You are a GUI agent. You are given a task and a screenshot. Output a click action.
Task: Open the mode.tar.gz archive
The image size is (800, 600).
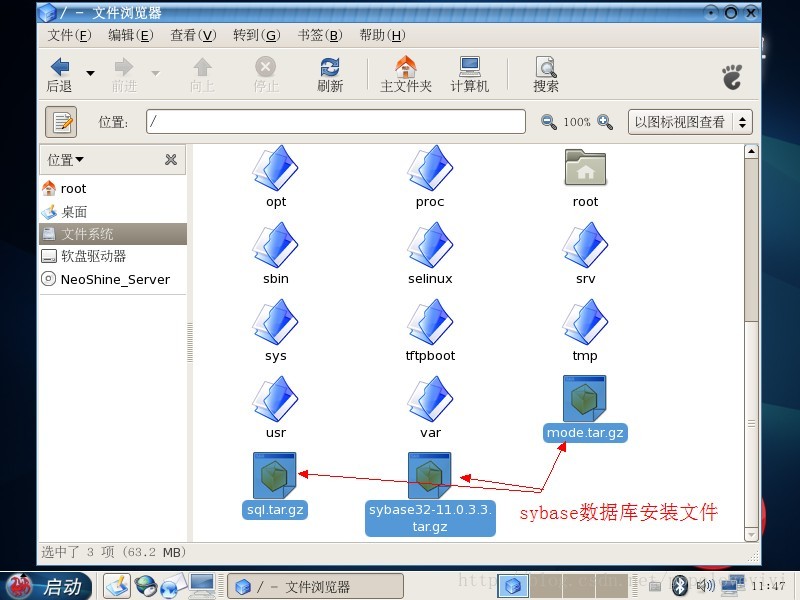(585, 398)
